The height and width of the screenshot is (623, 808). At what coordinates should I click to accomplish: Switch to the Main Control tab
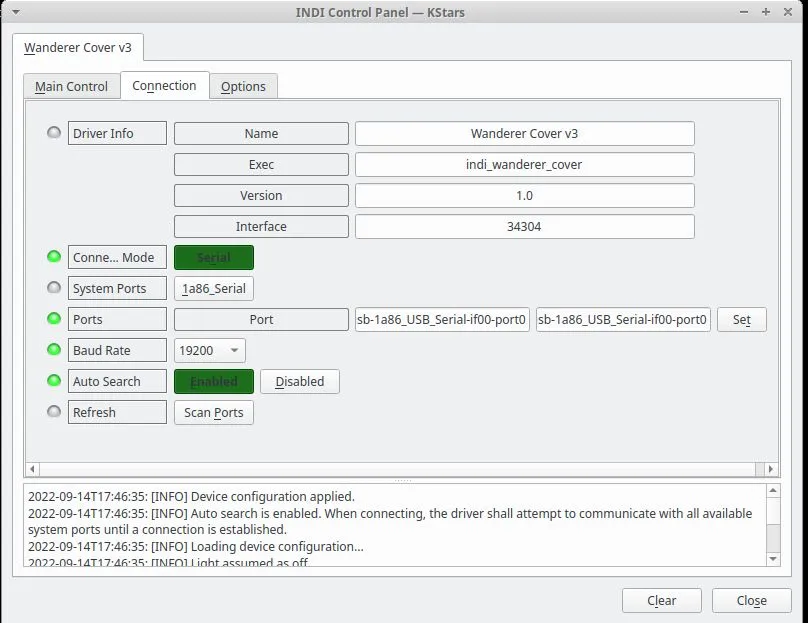coord(72,86)
